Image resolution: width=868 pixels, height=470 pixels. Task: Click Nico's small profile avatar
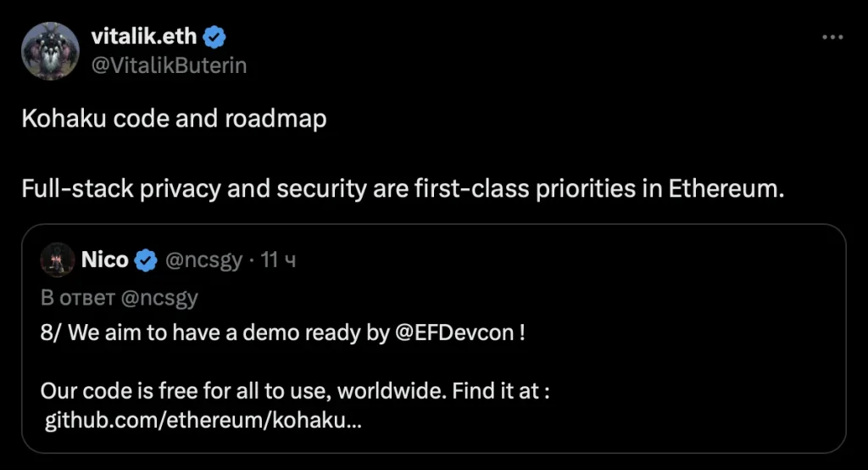pyautogui.click(x=57, y=260)
